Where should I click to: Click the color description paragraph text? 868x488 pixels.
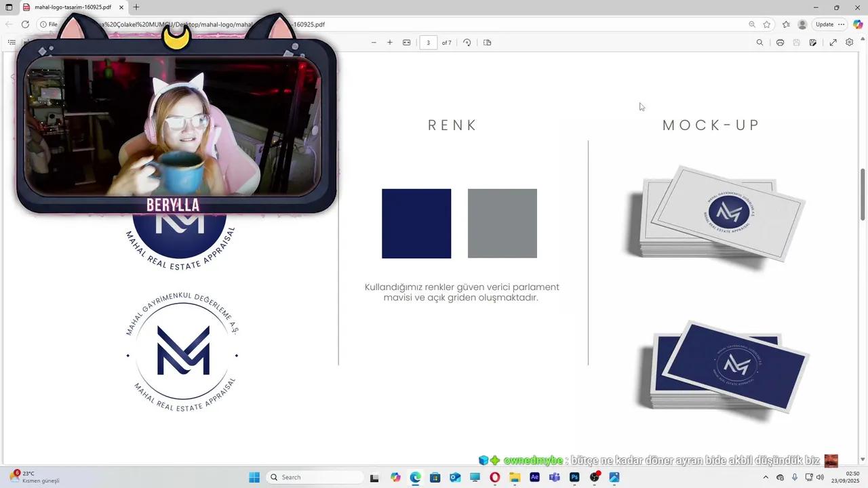tap(462, 292)
